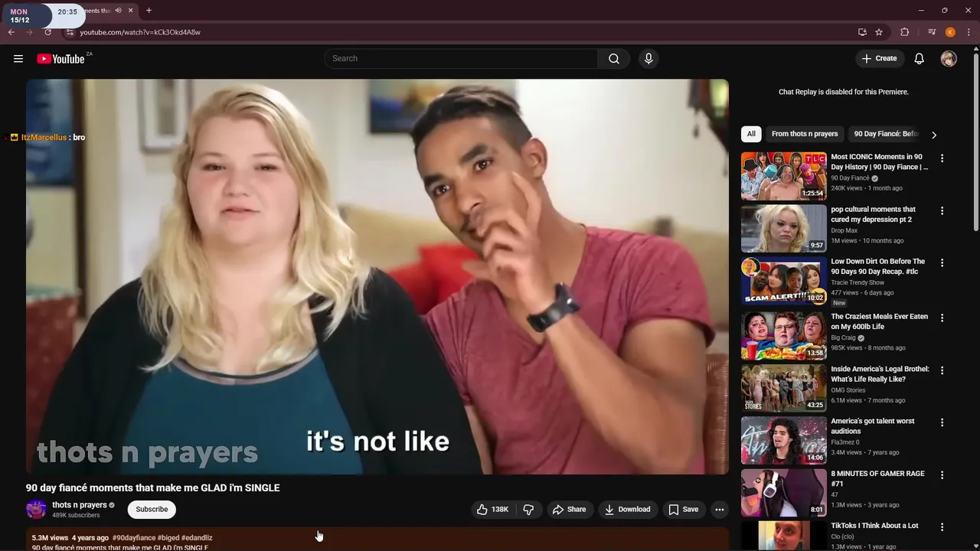This screenshot has width=980, height=551.
Task: Open the media controls toolbar icon
Action: click(932, 32)
